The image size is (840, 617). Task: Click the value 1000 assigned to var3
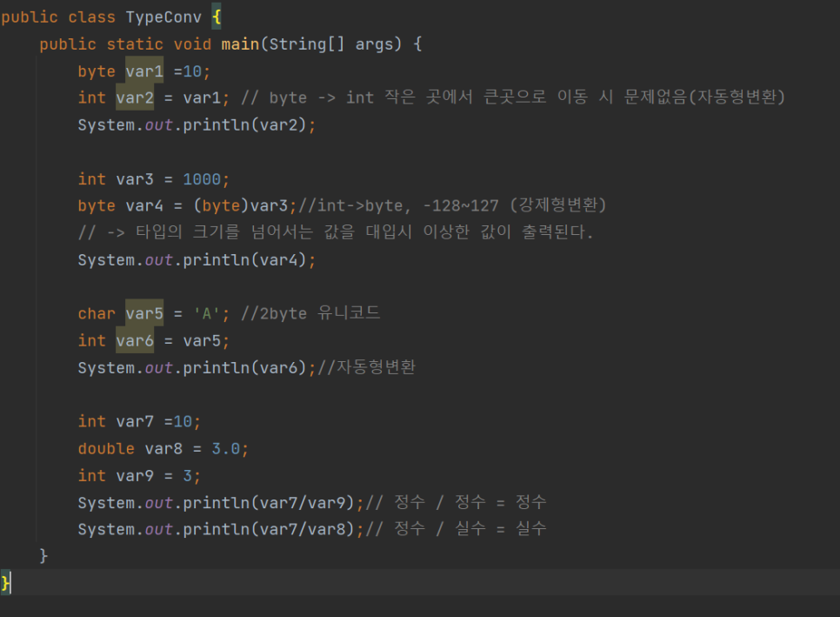(202, 179)
